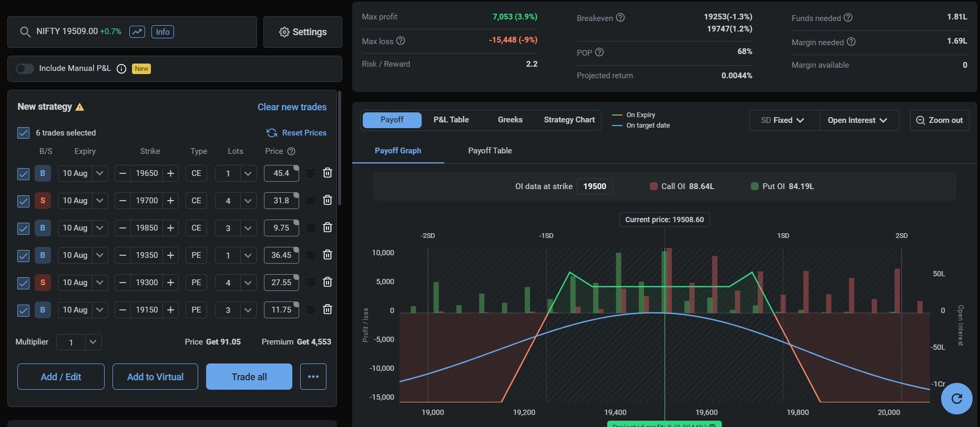980x427 pixels.
Task: Switch to the Payoff tab
Action: click(392, 120)
